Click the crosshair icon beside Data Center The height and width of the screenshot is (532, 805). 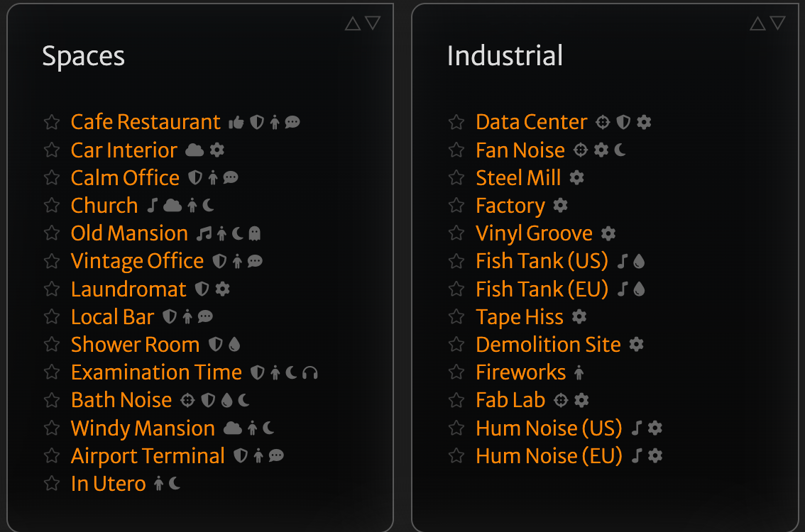click(x=603, y=123)
